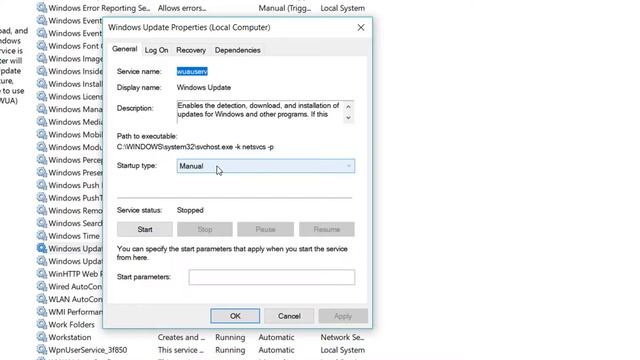640x360 pixels.
Task: Click gear icon beside WLAN AutoCon service
Action: point(42,299)
